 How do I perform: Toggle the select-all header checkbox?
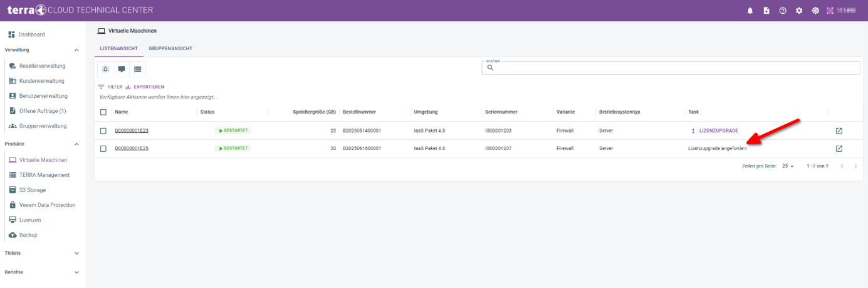point(103,112)
